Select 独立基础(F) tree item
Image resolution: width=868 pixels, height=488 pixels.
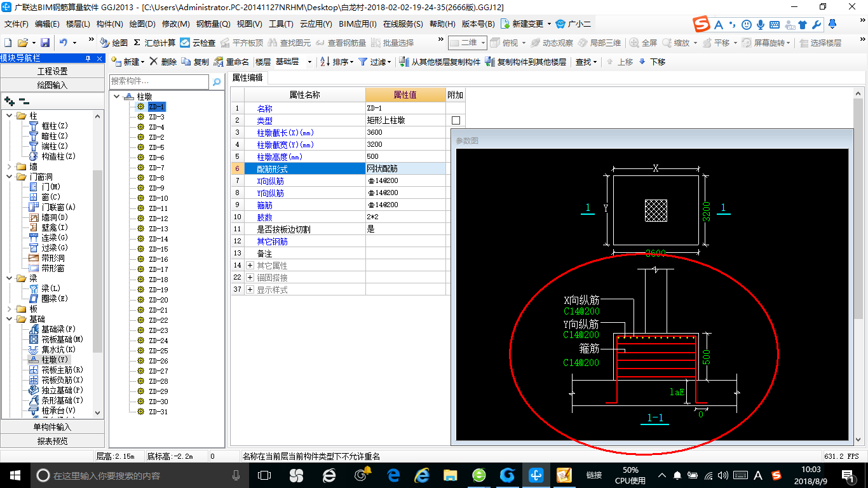62,390
